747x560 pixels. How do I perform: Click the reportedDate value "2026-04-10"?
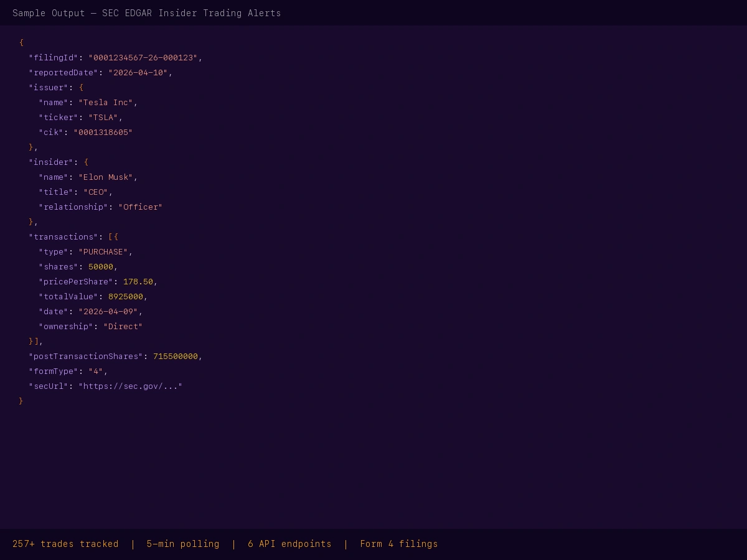tap(138, 73)
